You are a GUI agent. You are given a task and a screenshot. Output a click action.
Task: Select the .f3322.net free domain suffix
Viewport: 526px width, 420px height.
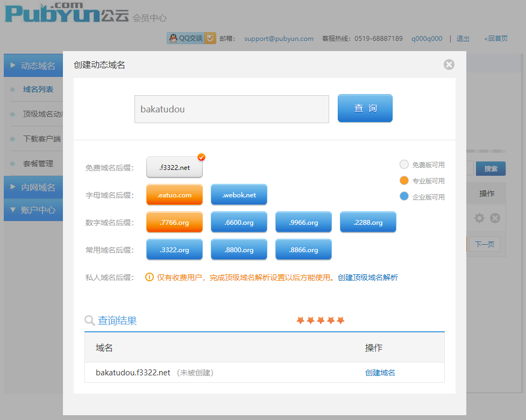[174, 168]
